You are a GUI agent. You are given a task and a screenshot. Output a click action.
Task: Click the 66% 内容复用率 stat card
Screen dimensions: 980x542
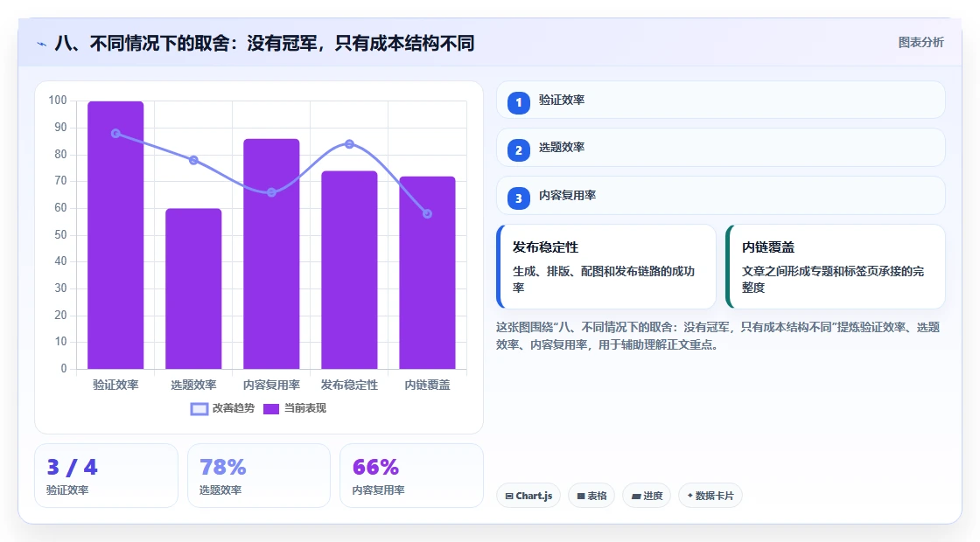[x=412, y=476]
